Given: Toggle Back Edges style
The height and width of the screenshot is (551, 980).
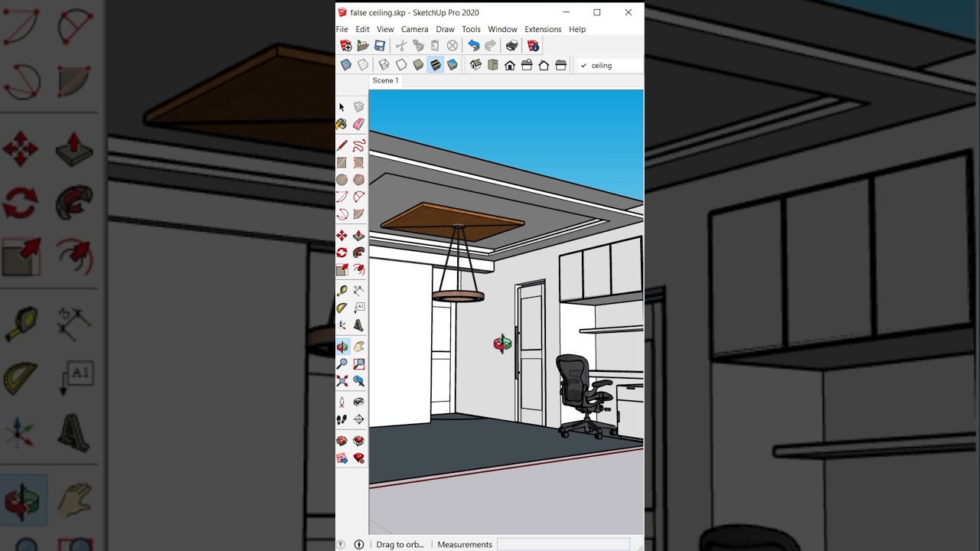Looking at the screenshot, I should 363,65.
